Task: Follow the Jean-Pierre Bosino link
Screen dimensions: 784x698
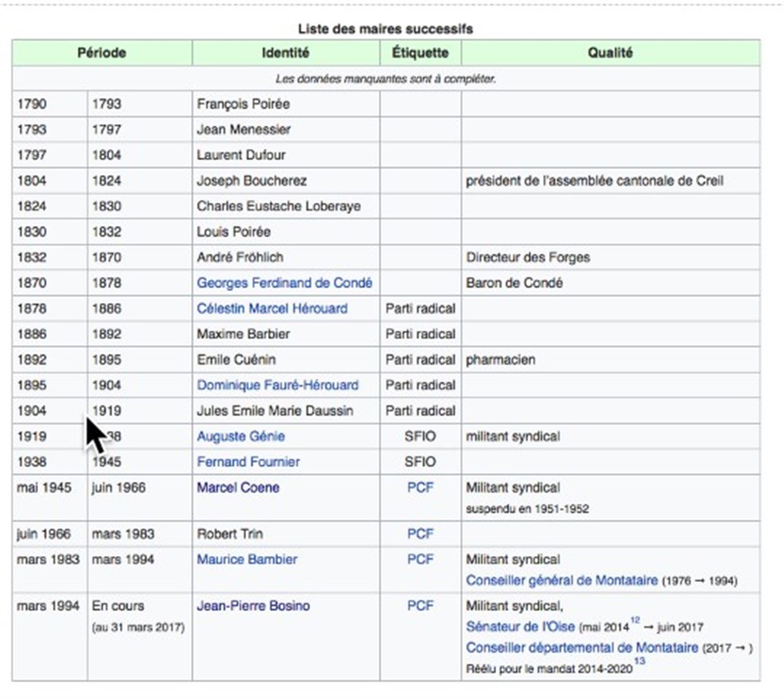Action: tap(253, 605)
